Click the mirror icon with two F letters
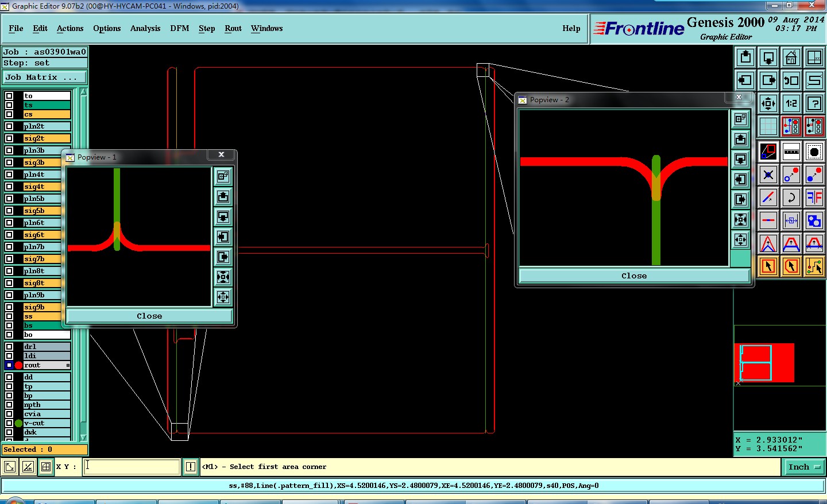 tap(814, 197)
